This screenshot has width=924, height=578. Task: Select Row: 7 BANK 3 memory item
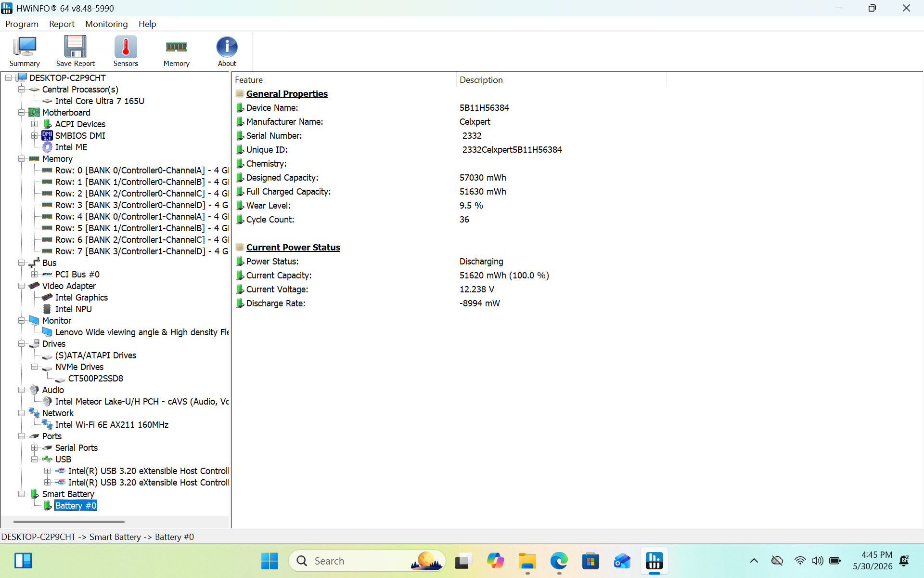point(141,251)
